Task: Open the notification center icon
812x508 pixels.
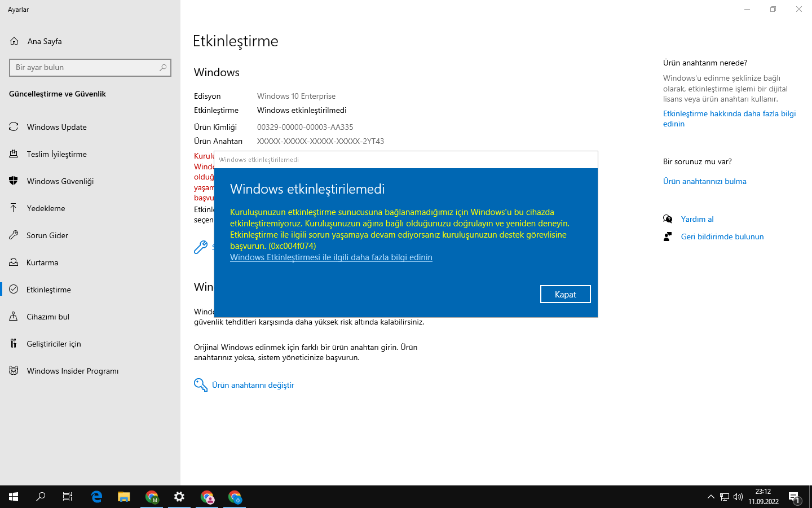Action: (795, 497)
